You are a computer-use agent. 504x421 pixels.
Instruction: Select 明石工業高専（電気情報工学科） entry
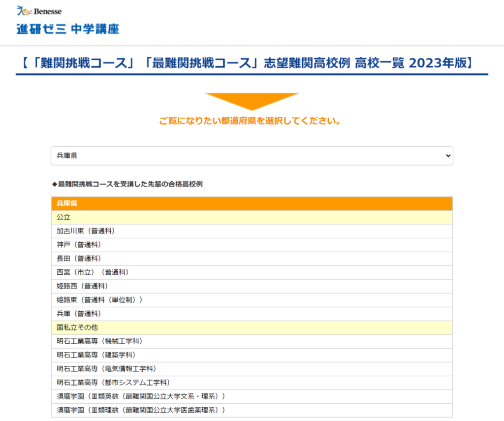(106, 369)
